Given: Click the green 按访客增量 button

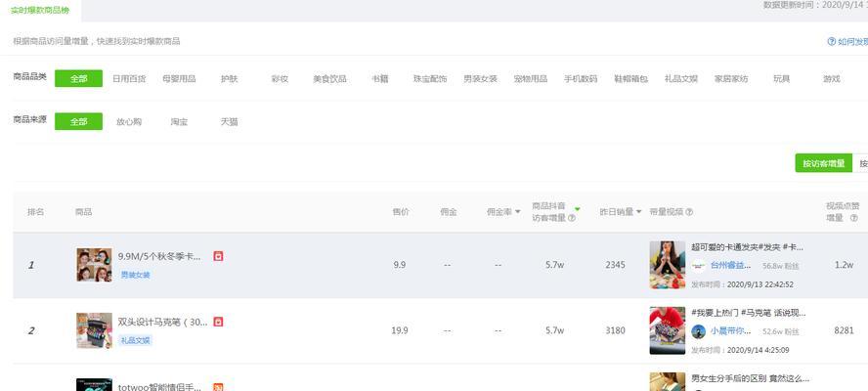Looking at the screenshot, I should (824, 163).
